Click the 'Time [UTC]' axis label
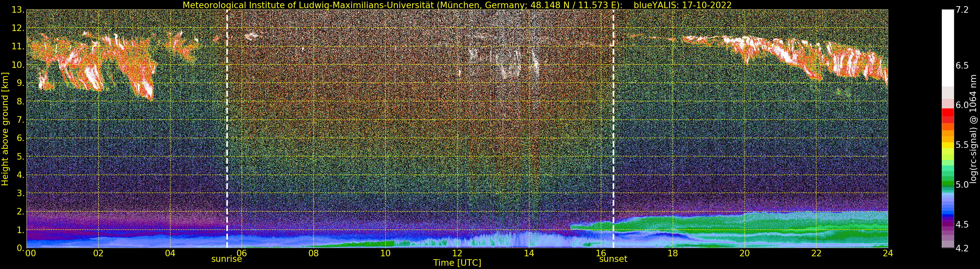Screen dimensions: 980x269 tap(457, 263)
